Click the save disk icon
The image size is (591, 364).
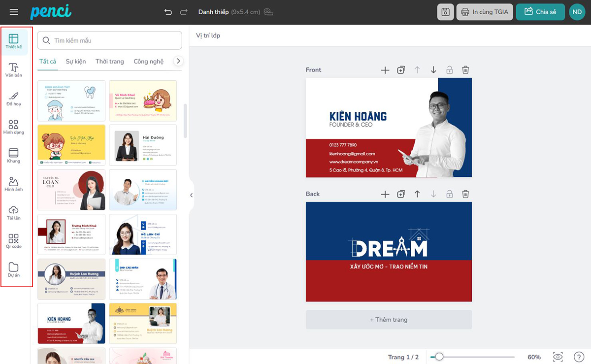point(445,12)
